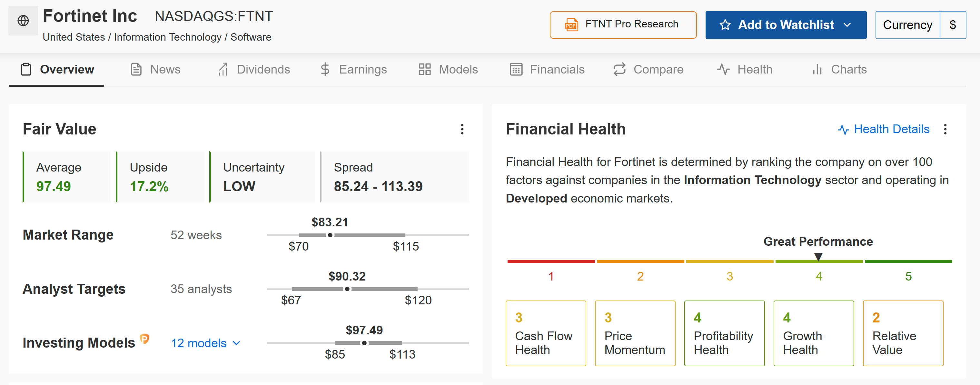The height and width of the screenshot is (385, 980).
Task: Open the Health Details link
Action: coord(883,129)
